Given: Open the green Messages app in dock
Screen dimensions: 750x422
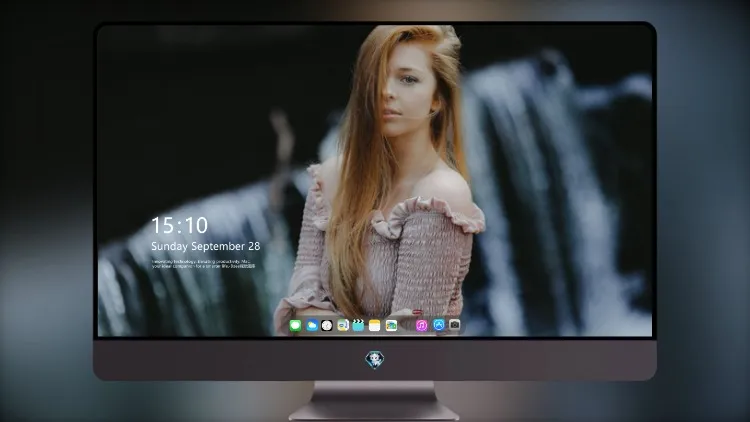Looking at the screenshot, I should point(295,326).
